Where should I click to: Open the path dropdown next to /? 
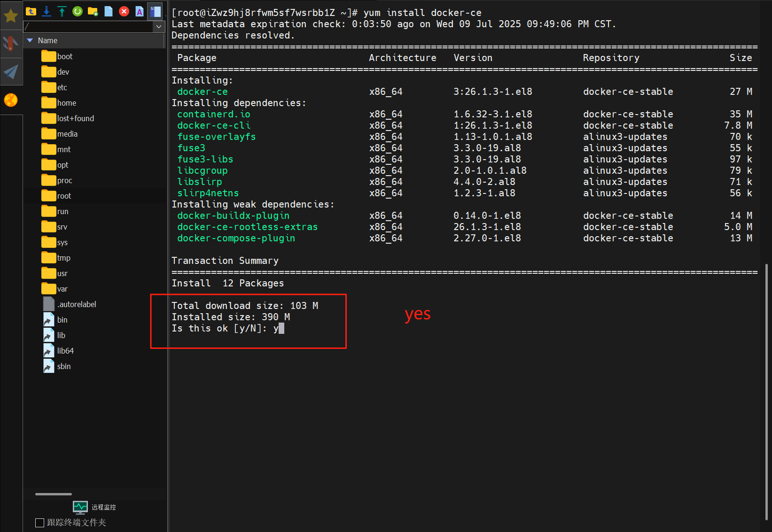159,27
